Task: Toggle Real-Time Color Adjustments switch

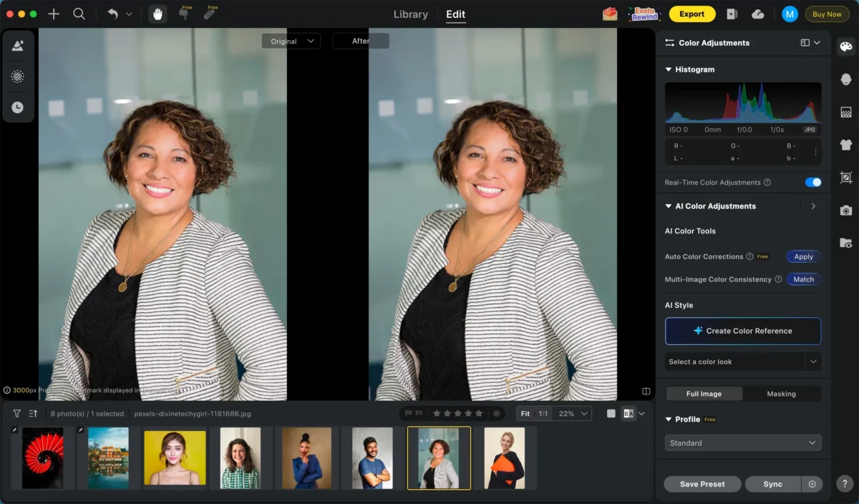Action: pos(812,183)
